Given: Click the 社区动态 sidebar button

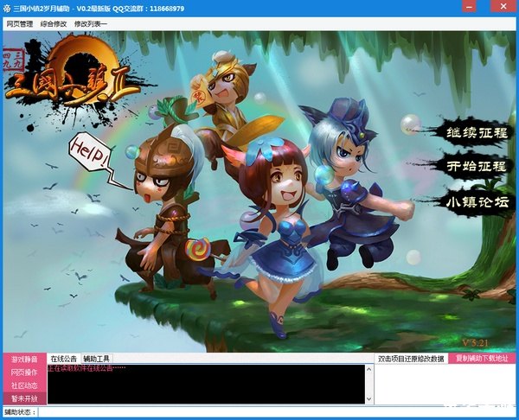Looking at the screenshot, I should (23, 385).
